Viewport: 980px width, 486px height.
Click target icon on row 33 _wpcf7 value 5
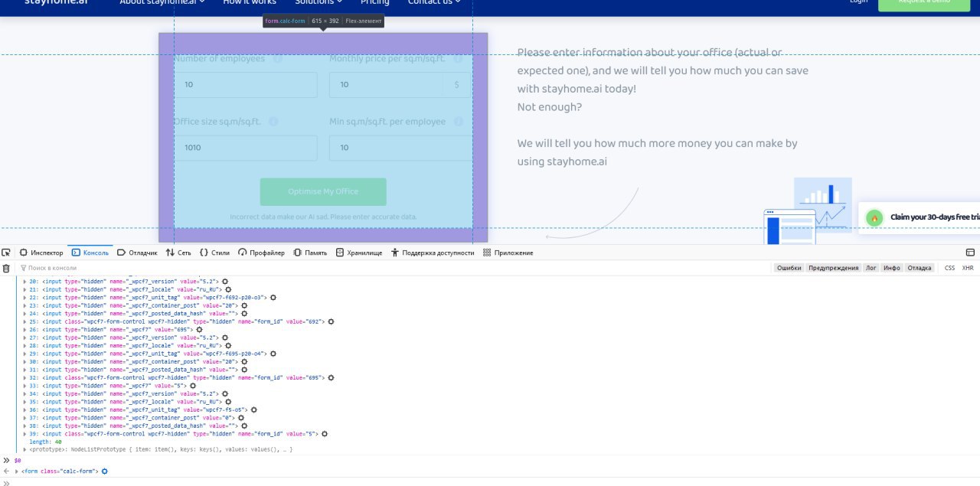tap(192, 386)
